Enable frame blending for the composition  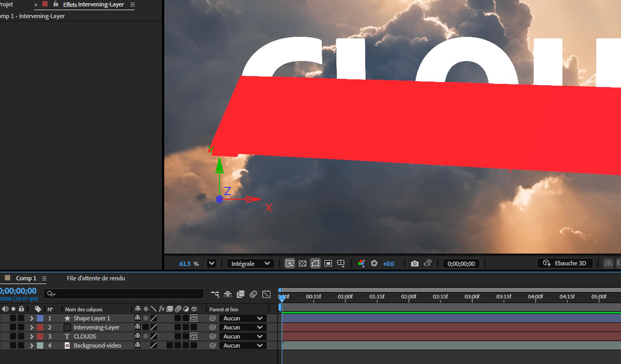click(240, 294)
